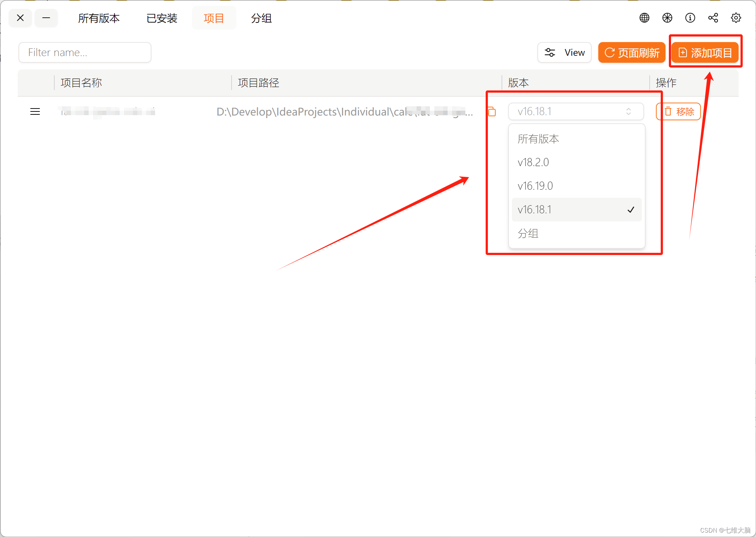Image resolution: width=756 pixels, height=537 pixels.
Task: Open settings gear icon
Action: 736,18
